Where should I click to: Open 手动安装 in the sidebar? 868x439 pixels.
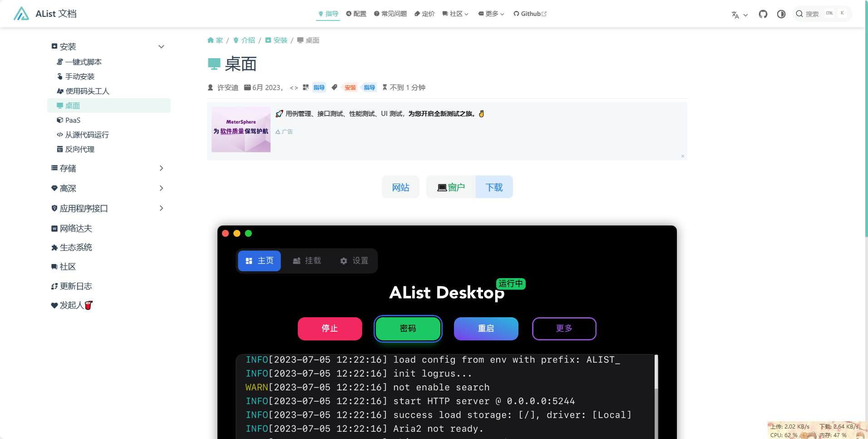pos(76,76)
